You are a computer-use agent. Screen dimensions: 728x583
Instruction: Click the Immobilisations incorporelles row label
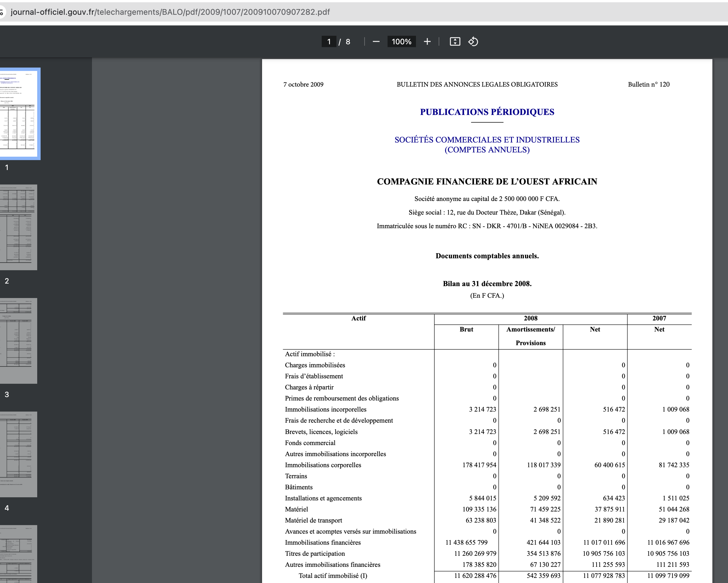[325, 410]
